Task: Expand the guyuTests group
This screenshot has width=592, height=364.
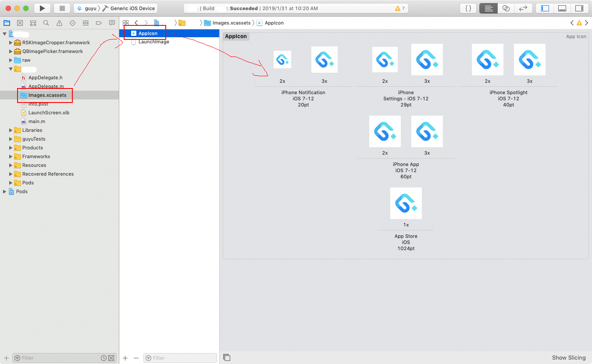Action: point(11,139)
